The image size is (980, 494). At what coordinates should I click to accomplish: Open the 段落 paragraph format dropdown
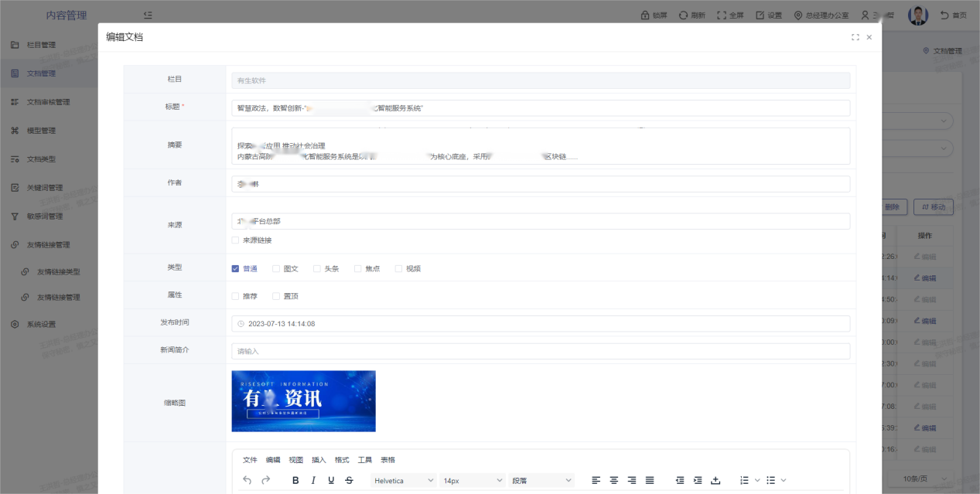pyautogui.click(x=541, y=480)
